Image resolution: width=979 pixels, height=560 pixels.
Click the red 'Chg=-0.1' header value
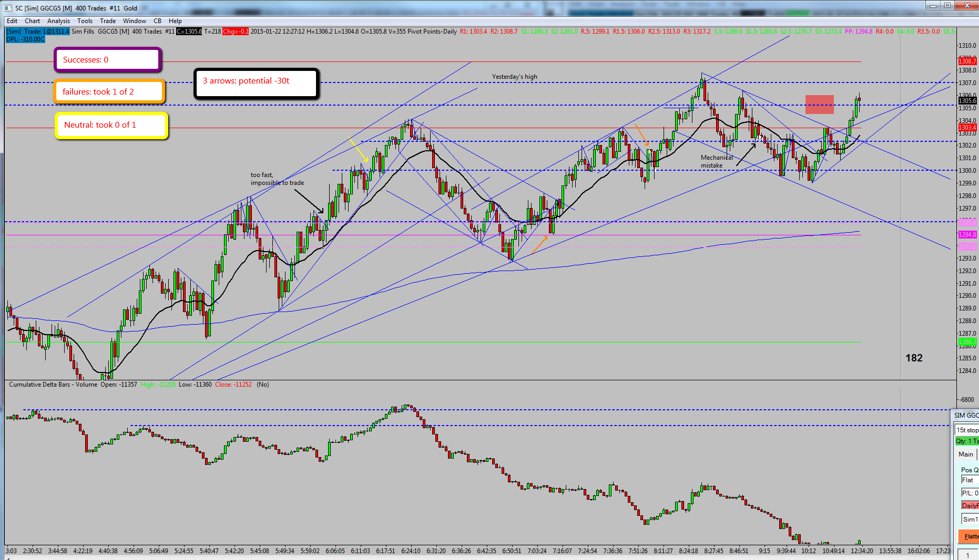pyautogui.click(x=236, y=32)
